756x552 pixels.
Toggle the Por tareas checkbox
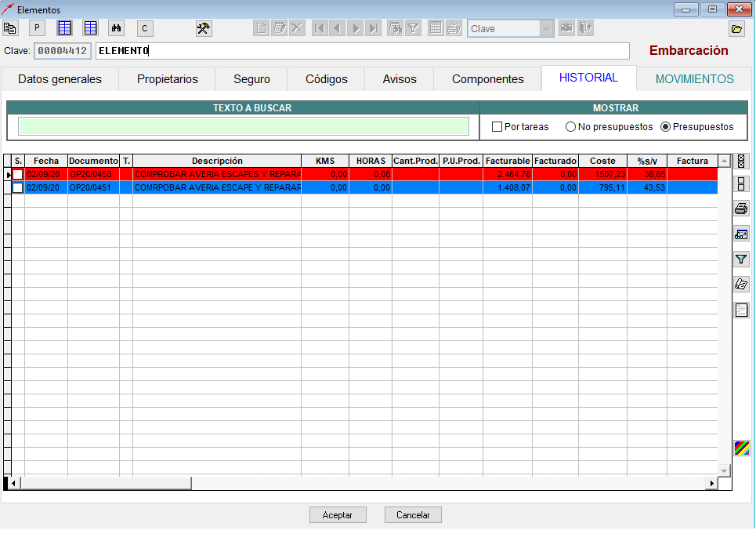(x=497, y=127)
